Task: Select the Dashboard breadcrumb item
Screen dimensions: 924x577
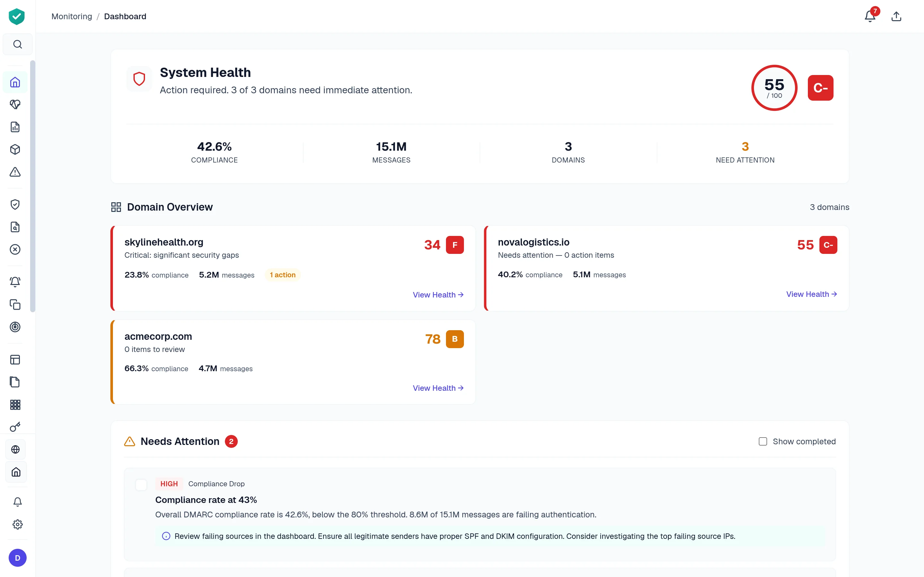Action: pos(125,16)
